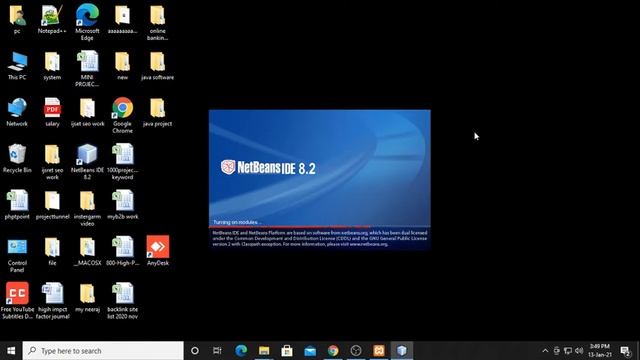Image resolution: width=640 pixels, height=360 pixels.
Task: Open the volume control tray icon
Action: [579, 351]
